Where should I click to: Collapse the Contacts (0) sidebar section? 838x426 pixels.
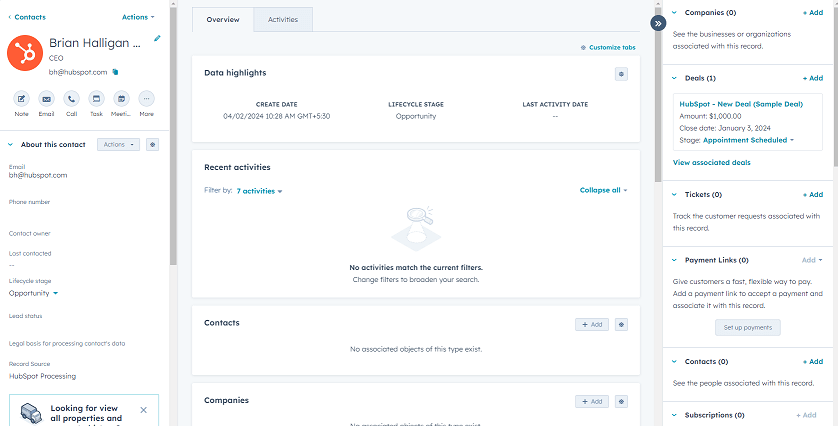pos(674,362)
